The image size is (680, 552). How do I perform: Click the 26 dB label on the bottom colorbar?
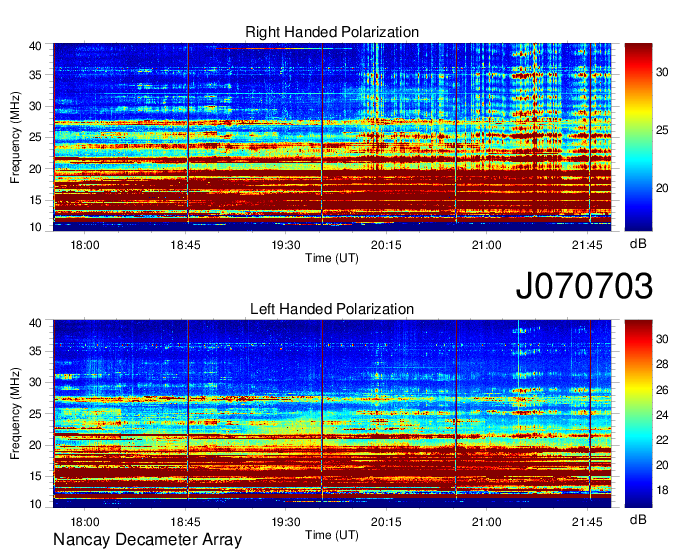(662, 390)
